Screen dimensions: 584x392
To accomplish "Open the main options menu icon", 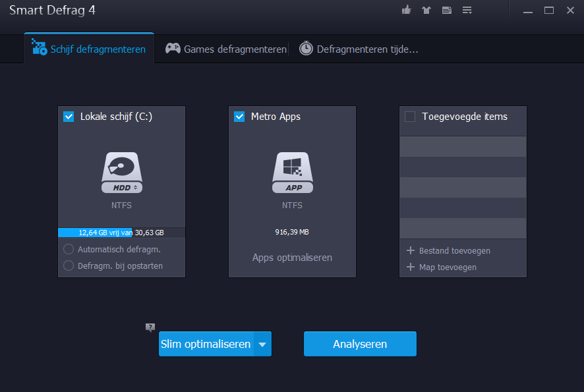I will pyautogui.click(x=467, y=10).
